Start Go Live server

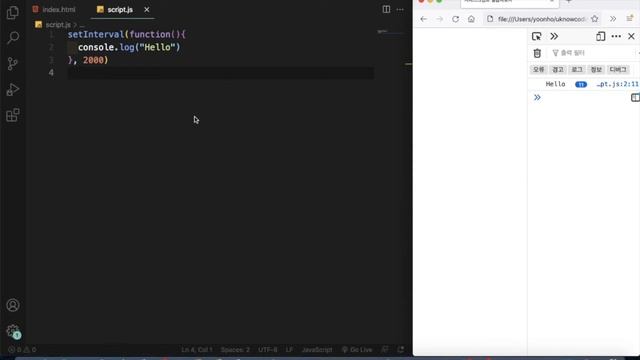pyautogui.click(x=357, y=350)
